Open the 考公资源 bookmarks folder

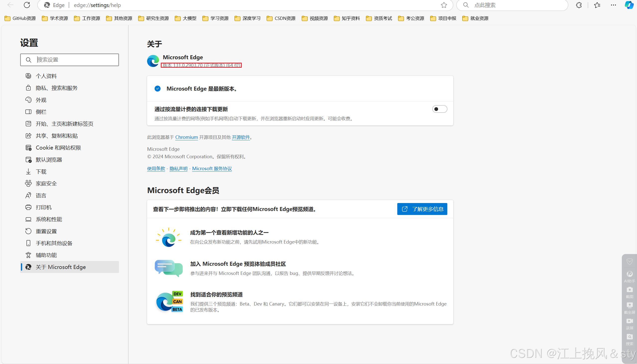(411, 18)
